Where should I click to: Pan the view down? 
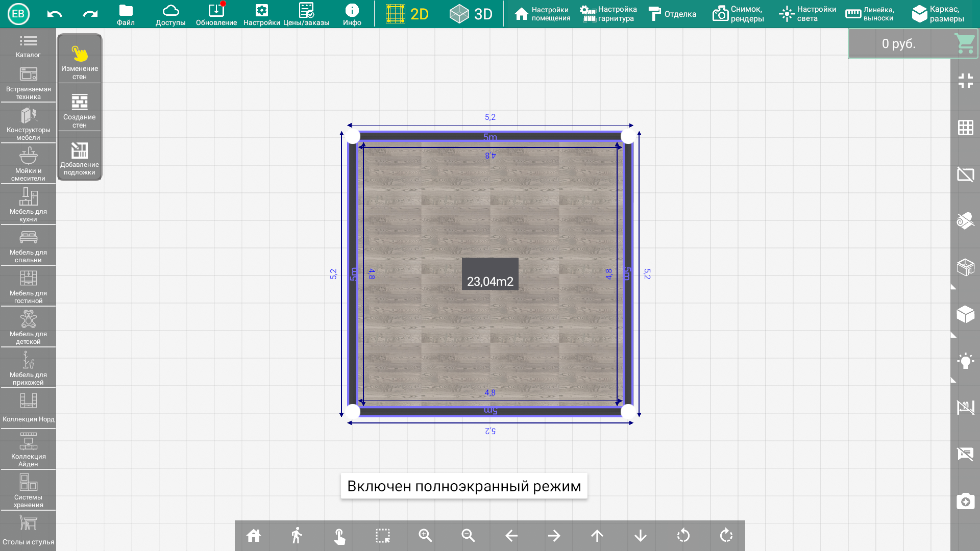tap(641, 536)
